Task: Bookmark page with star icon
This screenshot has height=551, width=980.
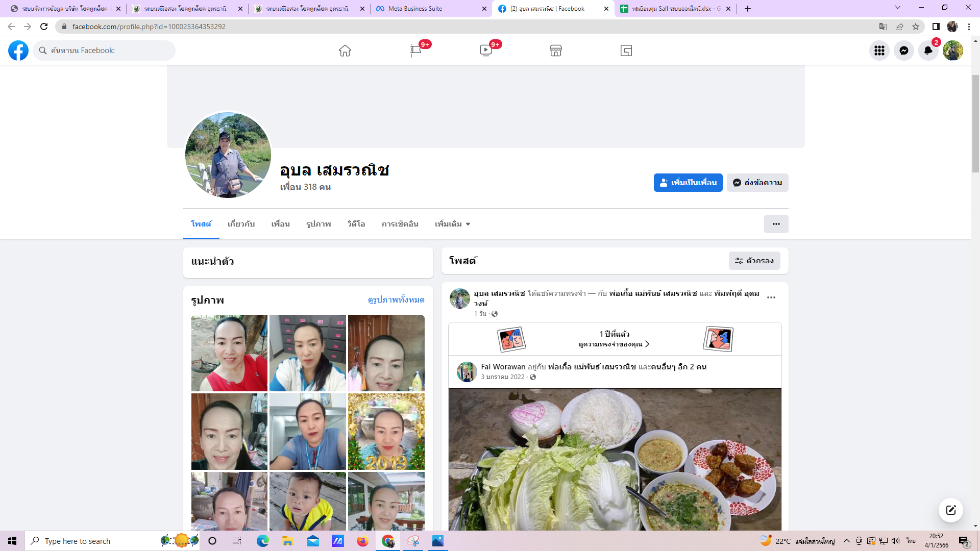Action: (916, 27)
